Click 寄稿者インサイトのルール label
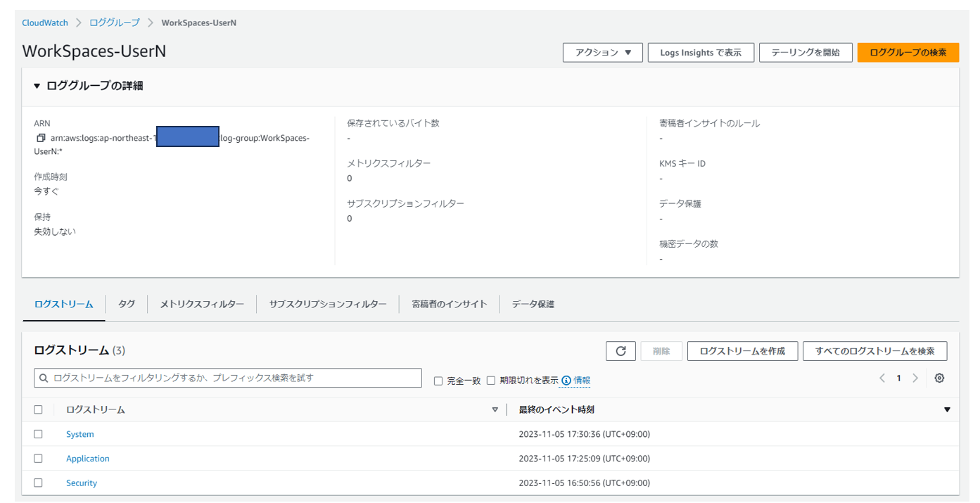Viewport: 980px width, 503px height. click(x=710, y=123)
